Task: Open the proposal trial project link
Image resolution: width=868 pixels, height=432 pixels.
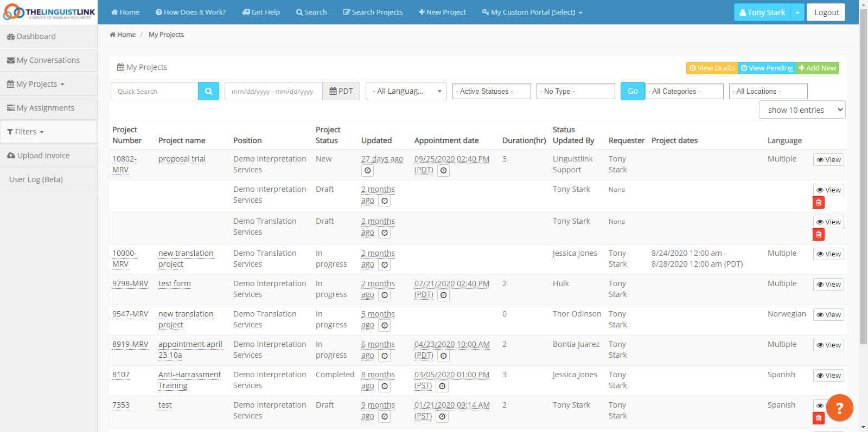Action: click(x=182, y=159)
